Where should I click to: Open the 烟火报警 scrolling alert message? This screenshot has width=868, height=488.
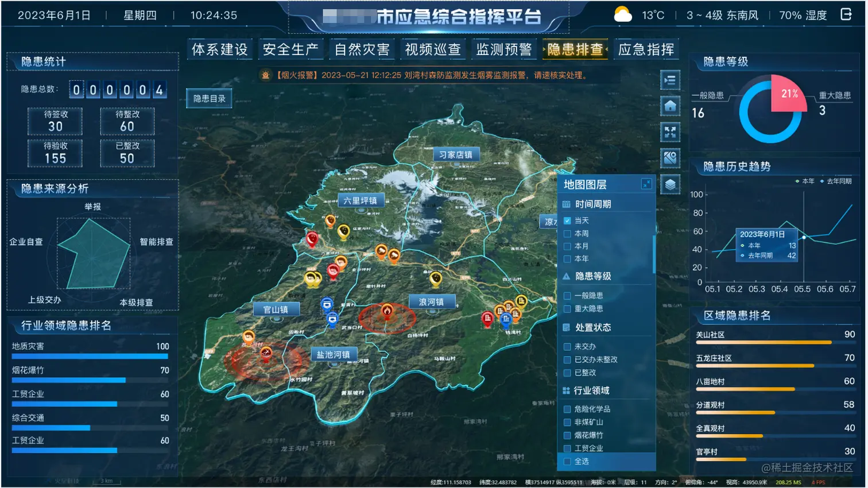(x=432, y=75)
